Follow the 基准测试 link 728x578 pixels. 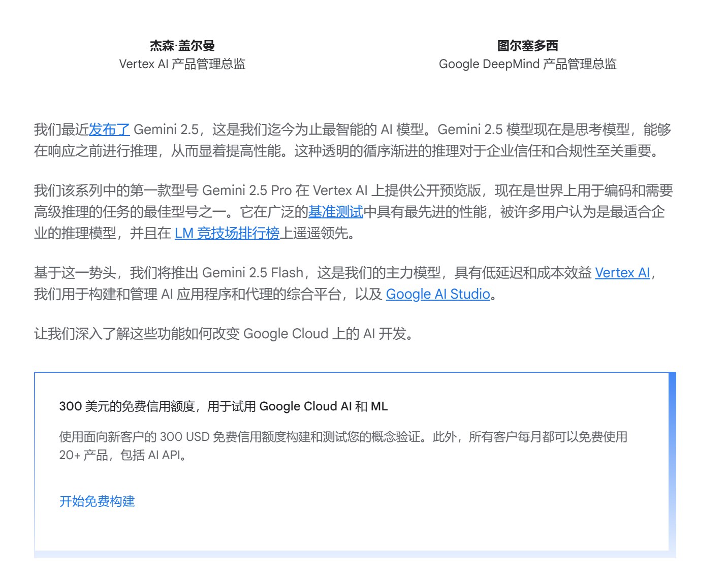336,212
